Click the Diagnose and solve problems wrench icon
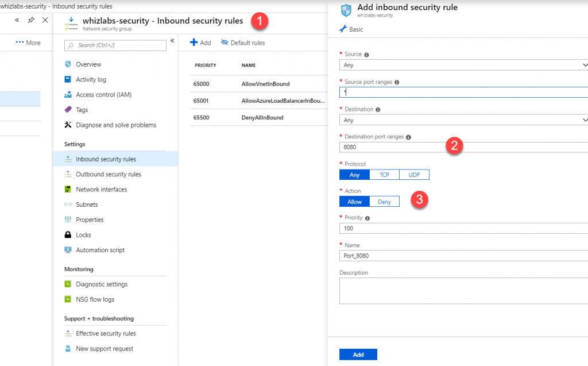The height and width of the screenshot is (366, 588). click(x=68, y=125)
